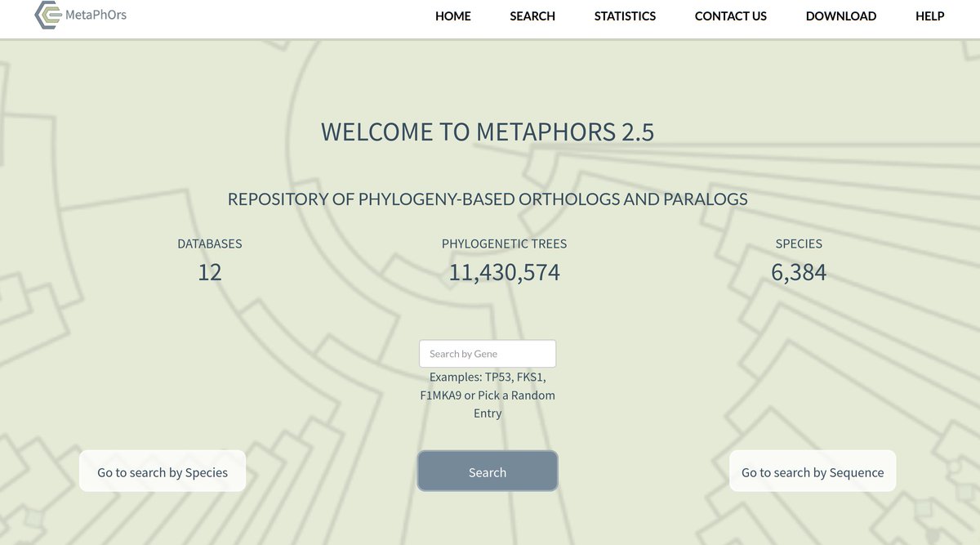
Task: Click the 'PHYLOGENETIC TREES' label
Action: tap(504, 243)
